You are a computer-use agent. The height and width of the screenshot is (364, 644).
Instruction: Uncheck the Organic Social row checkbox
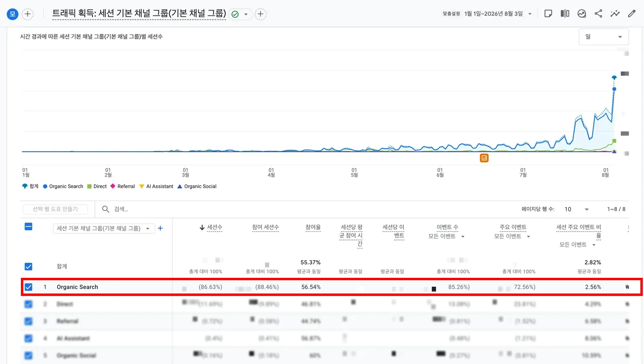pos(29,356)
